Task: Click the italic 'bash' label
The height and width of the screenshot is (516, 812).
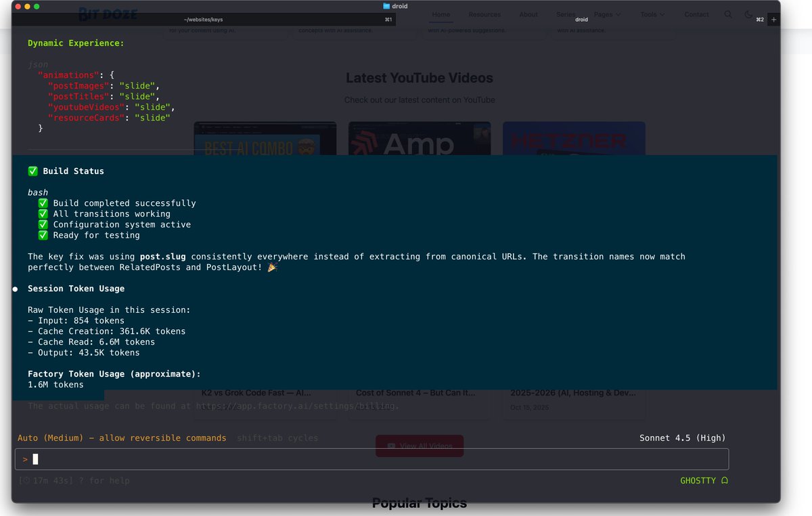Action: [x=38, y=193]
